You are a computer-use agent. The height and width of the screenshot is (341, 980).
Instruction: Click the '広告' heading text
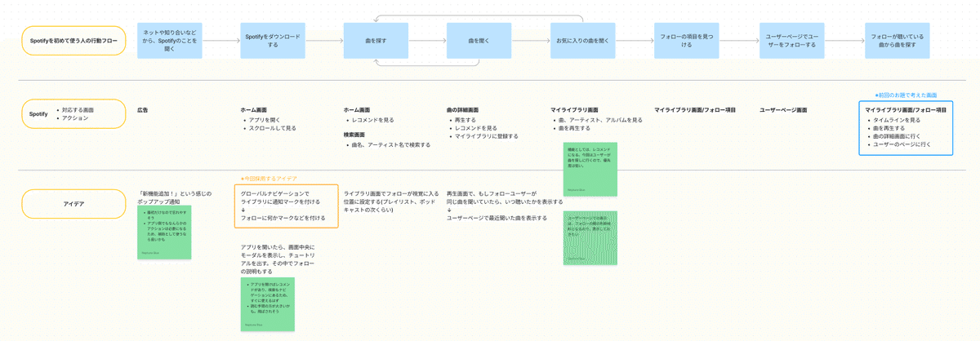coord(143,109)
